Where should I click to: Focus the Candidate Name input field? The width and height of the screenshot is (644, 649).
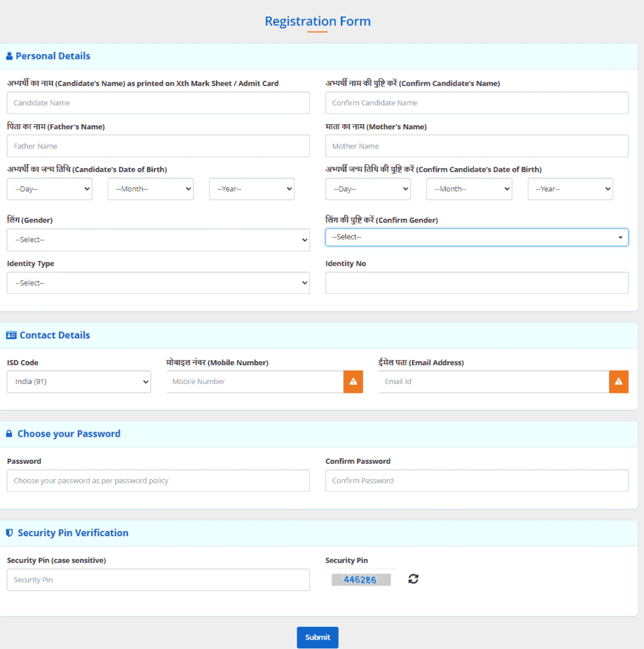tap(158, 103)
